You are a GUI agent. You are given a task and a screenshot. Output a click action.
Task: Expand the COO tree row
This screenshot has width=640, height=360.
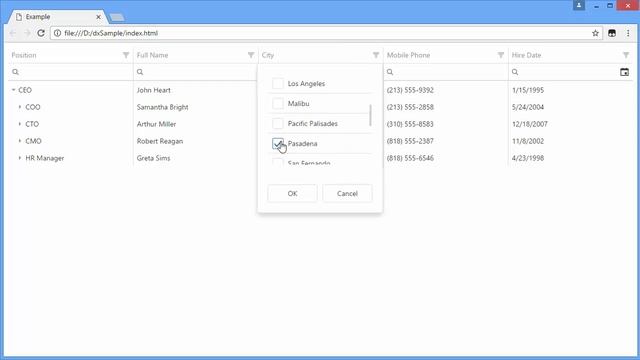point(20,107)
